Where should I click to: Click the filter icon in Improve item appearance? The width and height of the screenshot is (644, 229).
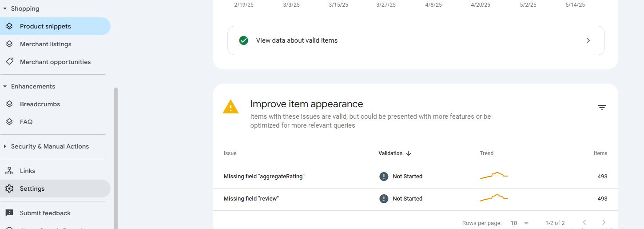click(x=602, y=108)
